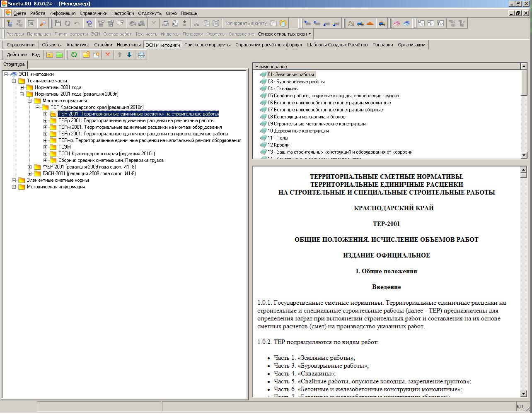Click the Вид button
The height and width of the screenshot is (414, 532).
pyautogui.click(x=36, y=55)
